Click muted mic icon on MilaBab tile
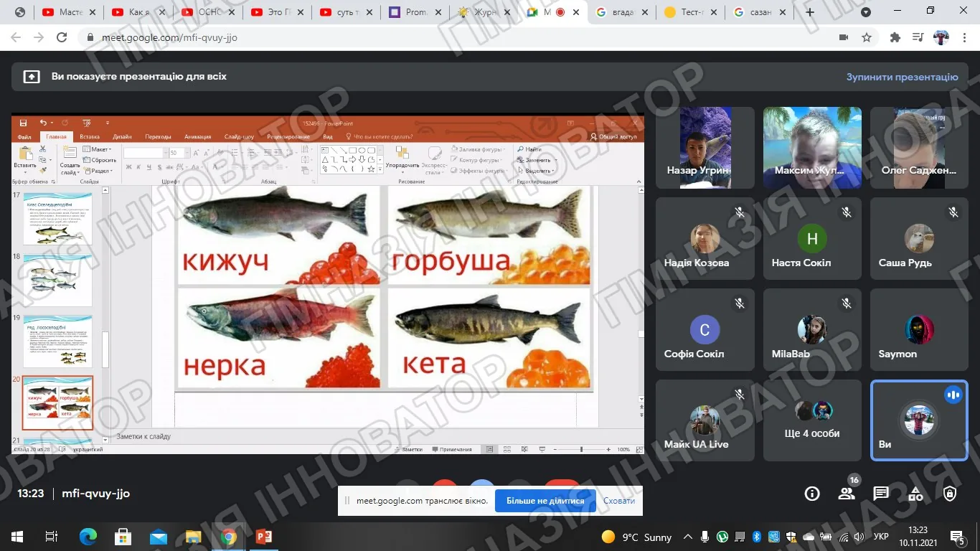The image size is (980, 551). [x=847, y=303]
